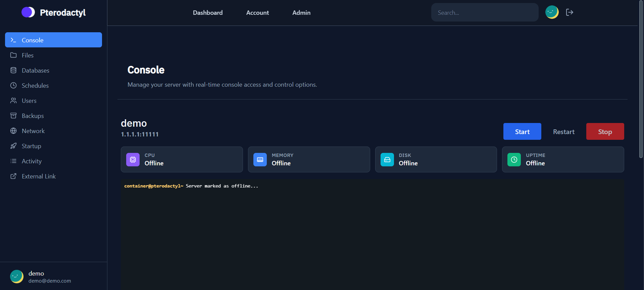Open the Account tab in header
Image resolution: width=644 pixels, height=290 pixels.
pos(257,13)
